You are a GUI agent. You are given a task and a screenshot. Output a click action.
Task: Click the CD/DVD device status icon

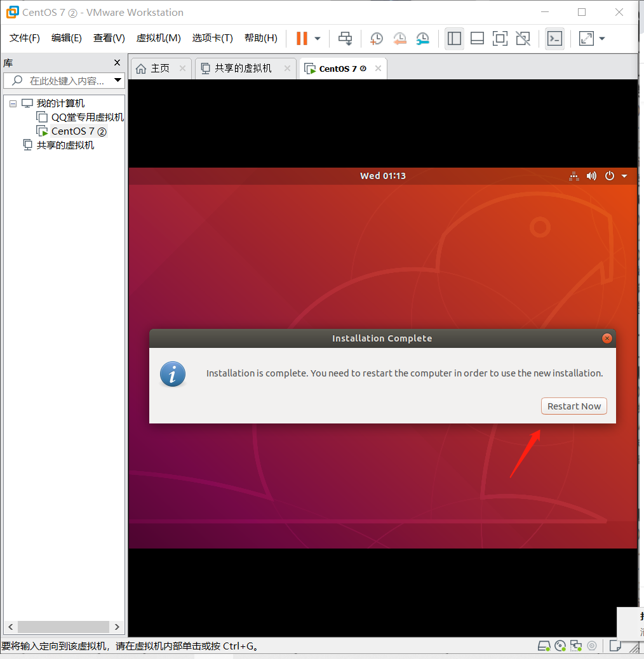[560, 646]
